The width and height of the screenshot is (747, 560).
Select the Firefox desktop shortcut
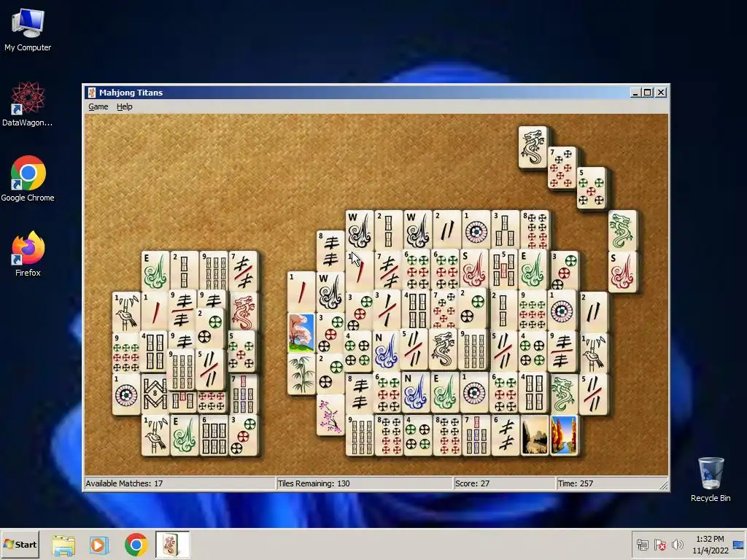point(28,254)
